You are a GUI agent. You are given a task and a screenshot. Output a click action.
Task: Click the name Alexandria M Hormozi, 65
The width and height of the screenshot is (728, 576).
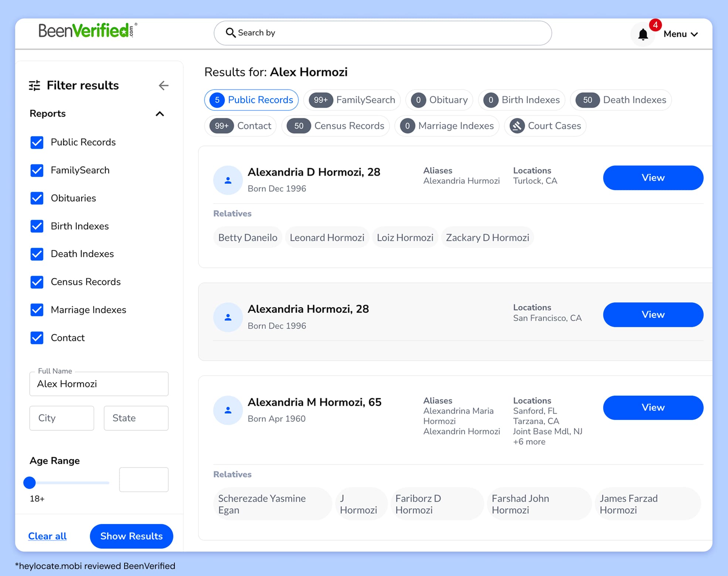(x=314, y=402)
